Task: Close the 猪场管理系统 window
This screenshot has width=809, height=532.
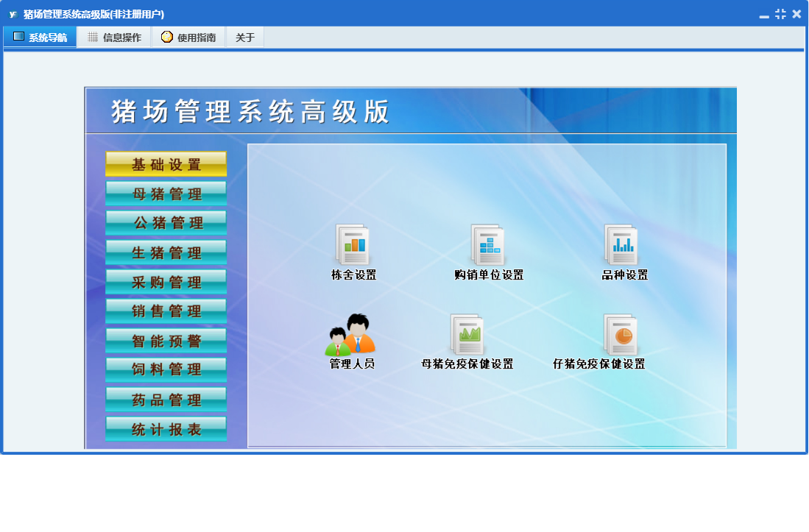Action: pyautogui.click(x=796, y=15)
